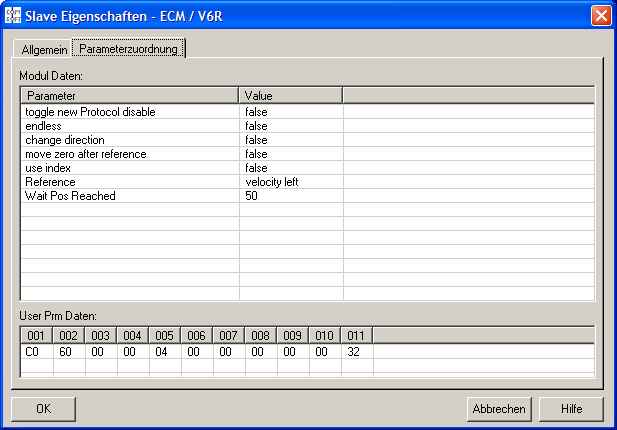Click the window icon in the title bar
This screenshot has height=430, width=617.
[x=13, y=16]
